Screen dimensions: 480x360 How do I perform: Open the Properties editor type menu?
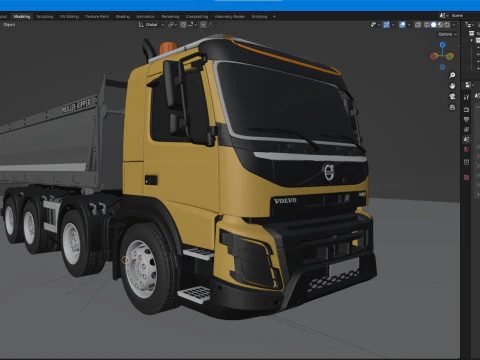click(469, 85)
